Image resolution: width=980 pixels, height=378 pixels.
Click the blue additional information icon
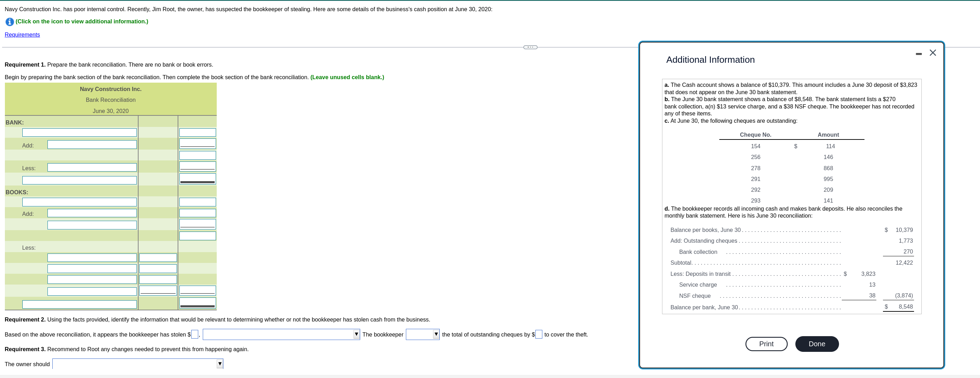(x=9, y=22)
